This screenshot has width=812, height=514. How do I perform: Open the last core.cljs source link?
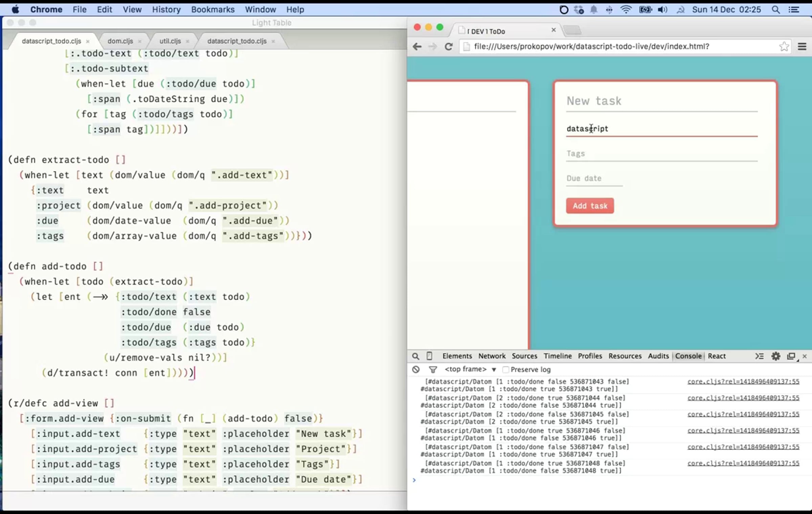coord(743,463)
